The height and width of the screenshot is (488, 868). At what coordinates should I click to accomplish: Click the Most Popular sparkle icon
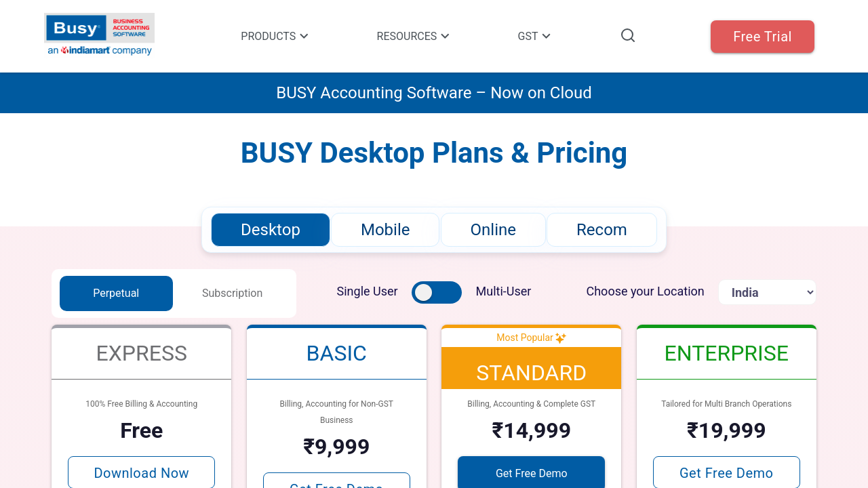(x=561, y=338)
